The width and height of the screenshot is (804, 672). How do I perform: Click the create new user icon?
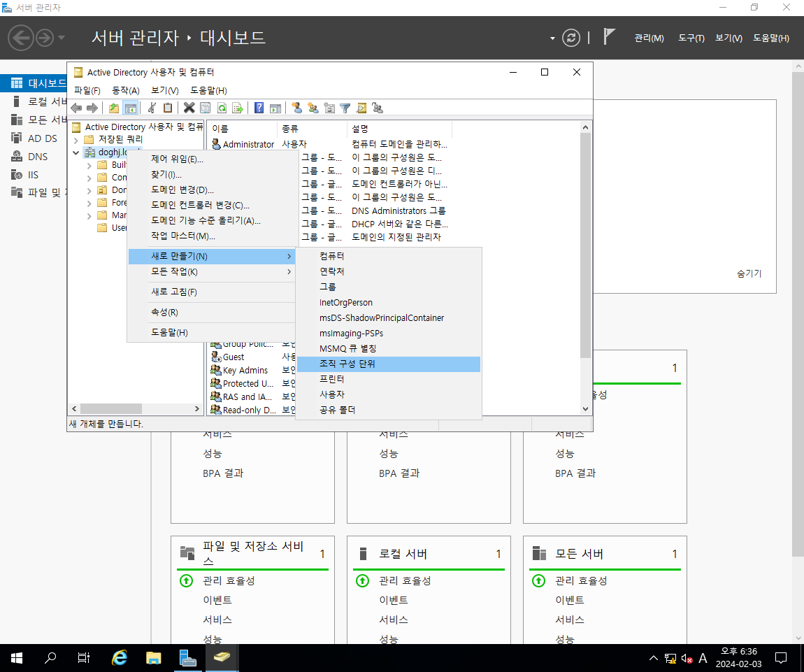click(297, 108)
